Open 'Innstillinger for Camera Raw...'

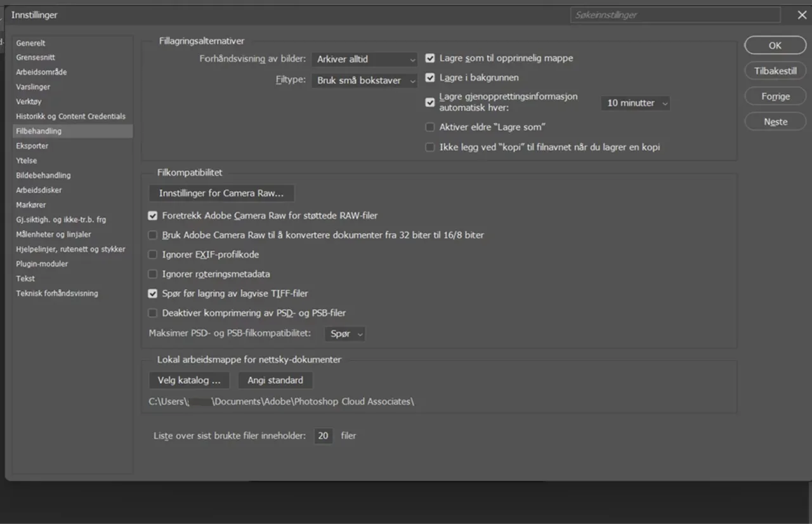click(x=221, y=193)
